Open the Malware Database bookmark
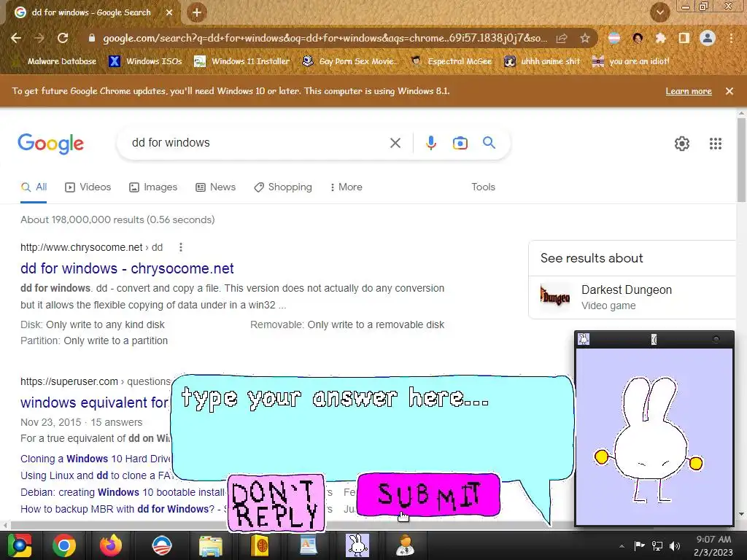 (x=55, y=61)
